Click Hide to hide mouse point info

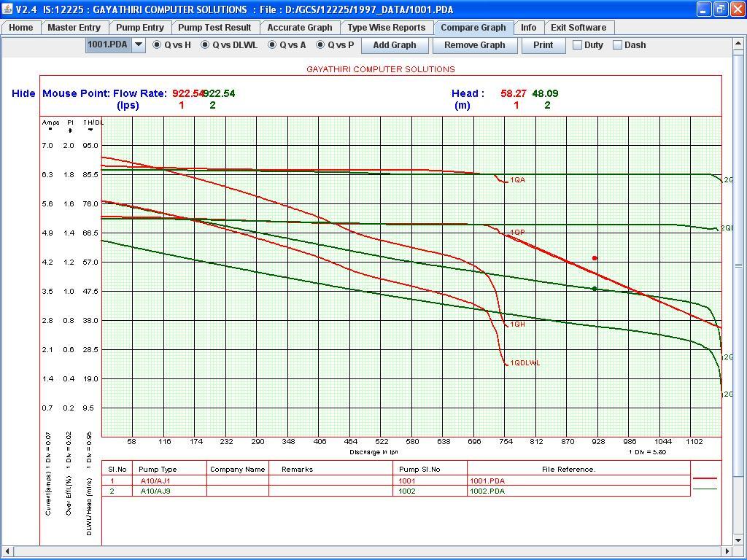point(23,93)
